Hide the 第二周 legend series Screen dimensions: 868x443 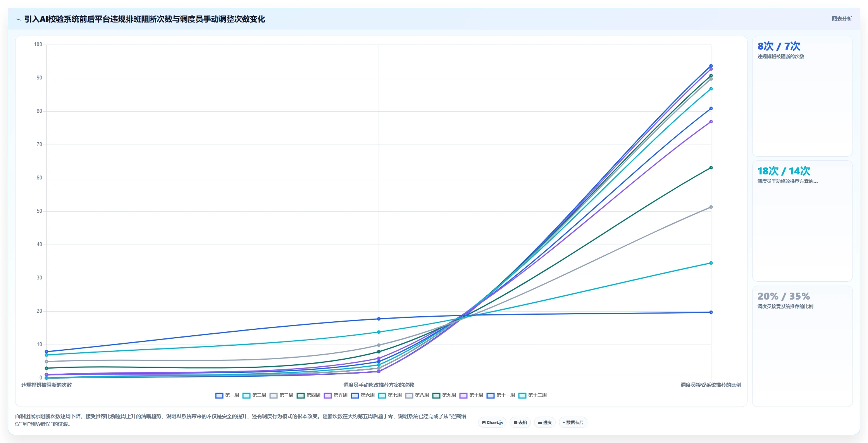point(254,395)
